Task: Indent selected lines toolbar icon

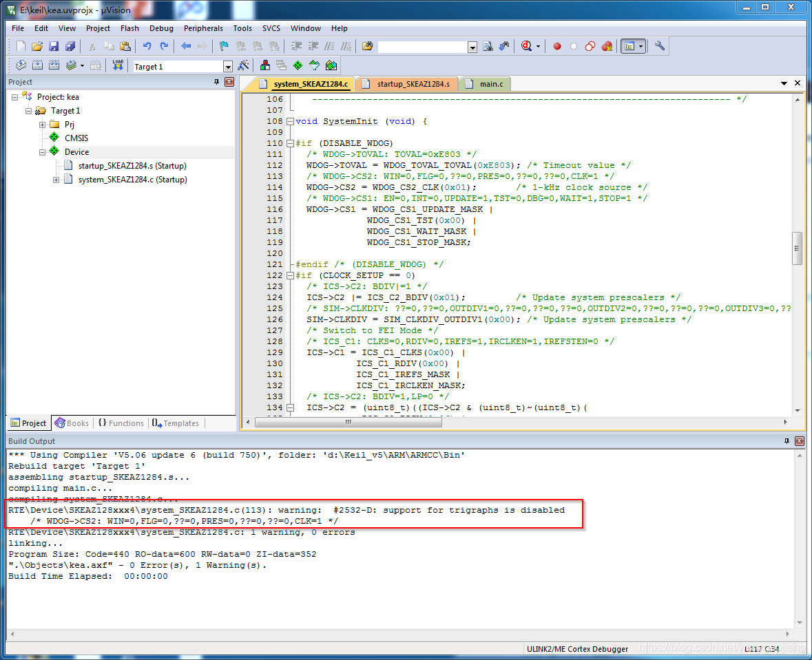Action: point(296,46)
